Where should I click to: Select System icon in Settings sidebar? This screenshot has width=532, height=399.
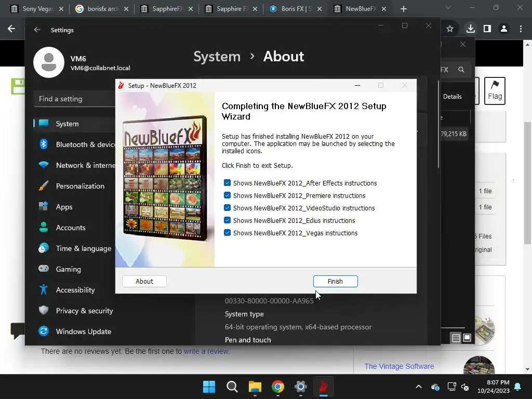44,123
